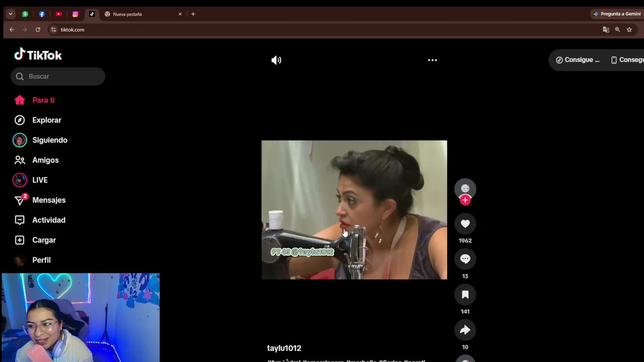
Task: Switch to the Instagram browser tab
Action: [75, 14]
